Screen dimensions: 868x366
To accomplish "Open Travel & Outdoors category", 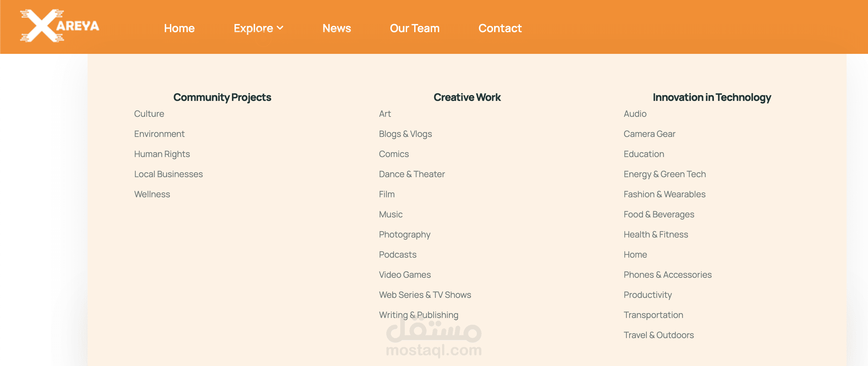I will point(658,335).
